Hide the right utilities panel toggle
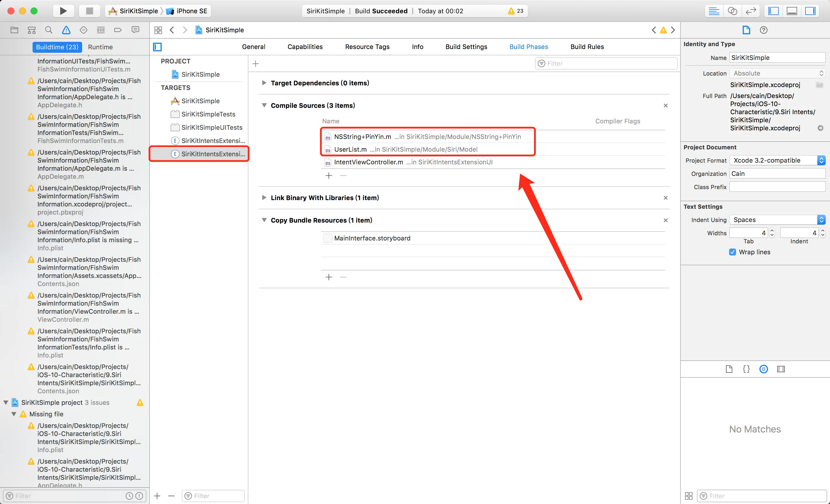Screen dimensions: 830x504 tap(810, 11)
